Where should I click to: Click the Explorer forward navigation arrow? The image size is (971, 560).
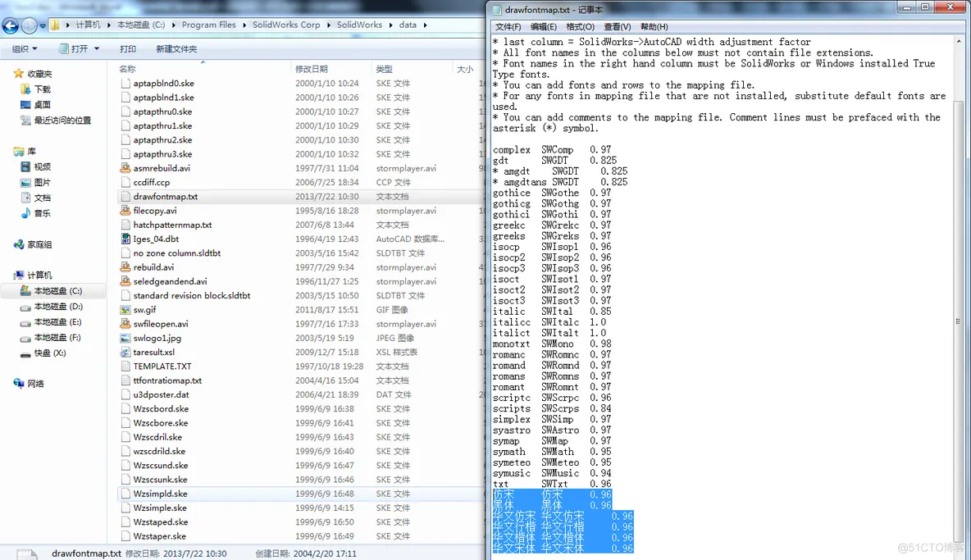pos(29,25)
